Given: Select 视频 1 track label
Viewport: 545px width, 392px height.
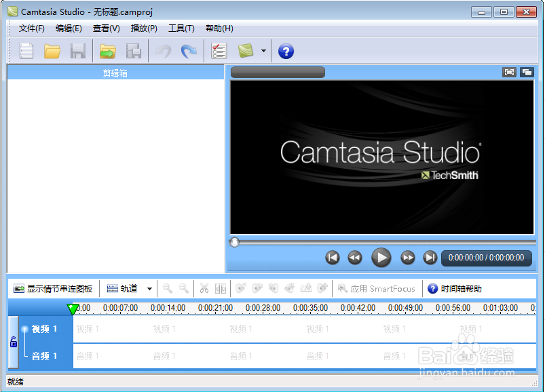Looking at the screenshot, I should point(44,329).
